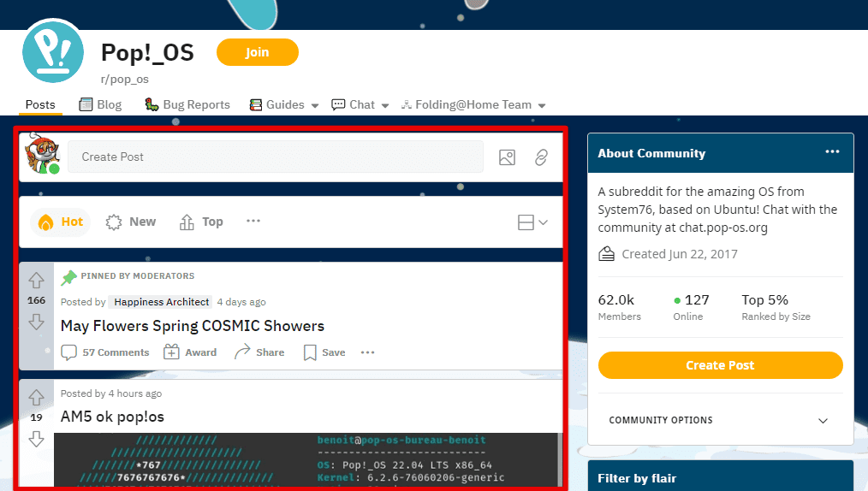Click the user avatar beside Create Post
Viewport: 868px width, 491px height.
point(43,153)
